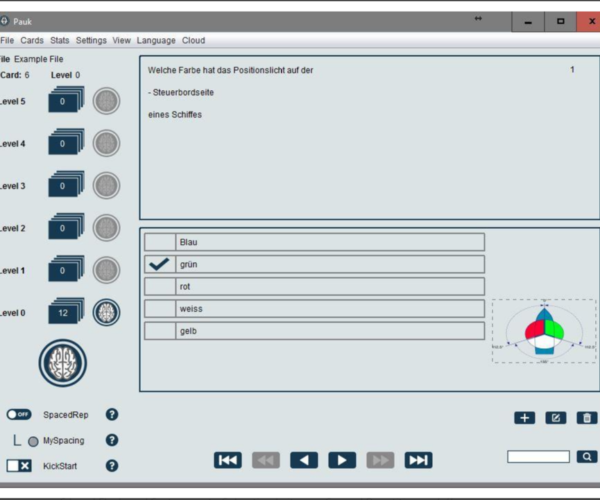
Task: Open help for KickStart
Action: coord(112,466)
